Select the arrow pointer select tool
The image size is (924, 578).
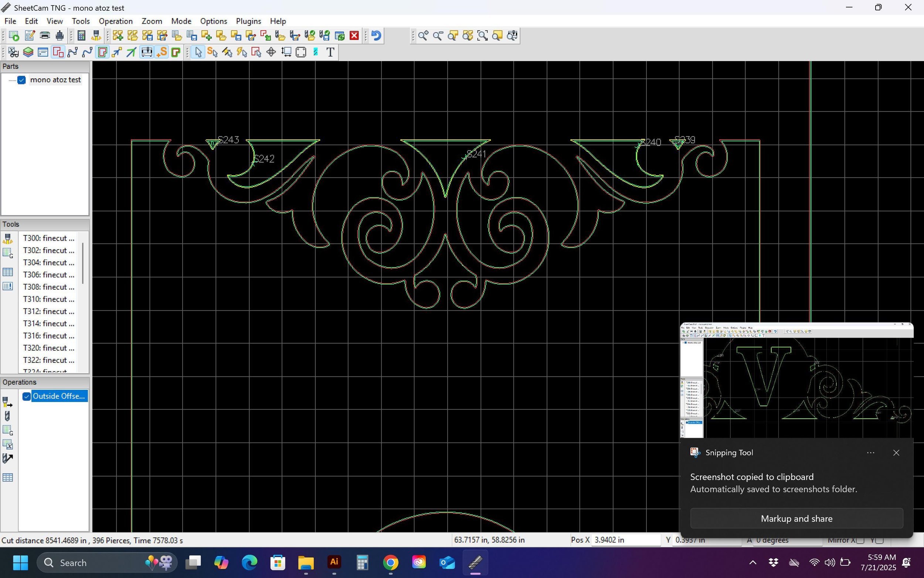pos(198,52)
